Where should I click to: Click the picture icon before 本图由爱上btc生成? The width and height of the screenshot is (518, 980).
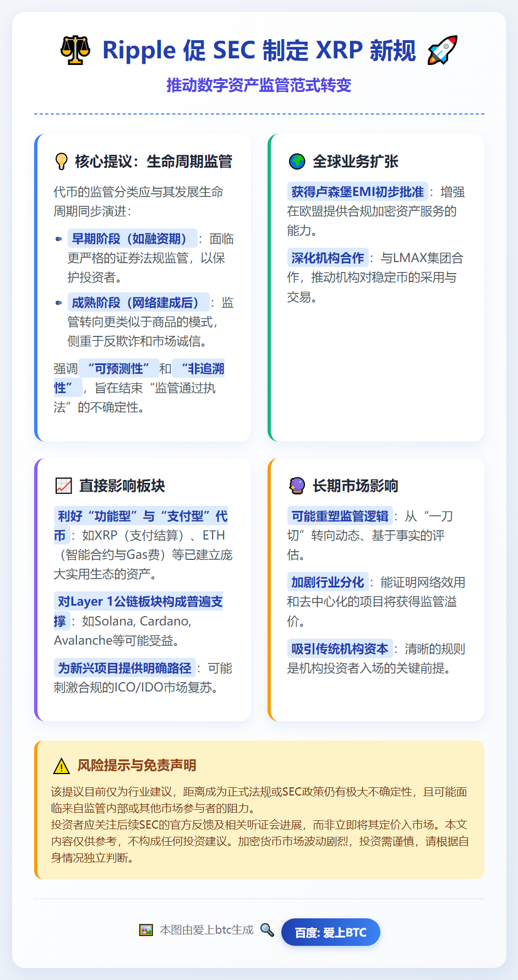click(146, 930)
